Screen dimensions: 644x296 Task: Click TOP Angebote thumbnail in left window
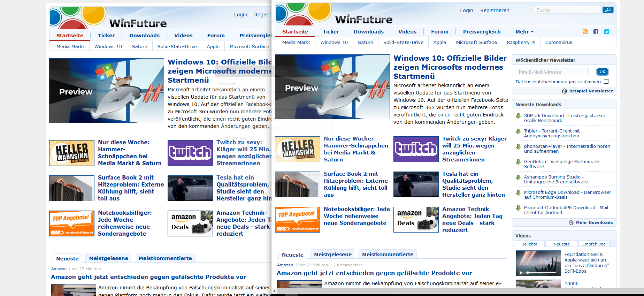pyautogui.click(x=72, y=223)
